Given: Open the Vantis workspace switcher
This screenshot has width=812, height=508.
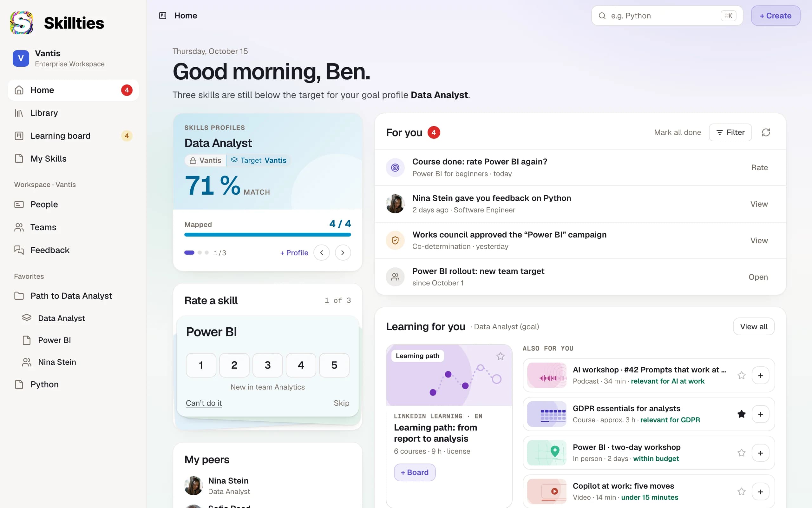Looking at the screenshot, I should [x=73, y=58].
